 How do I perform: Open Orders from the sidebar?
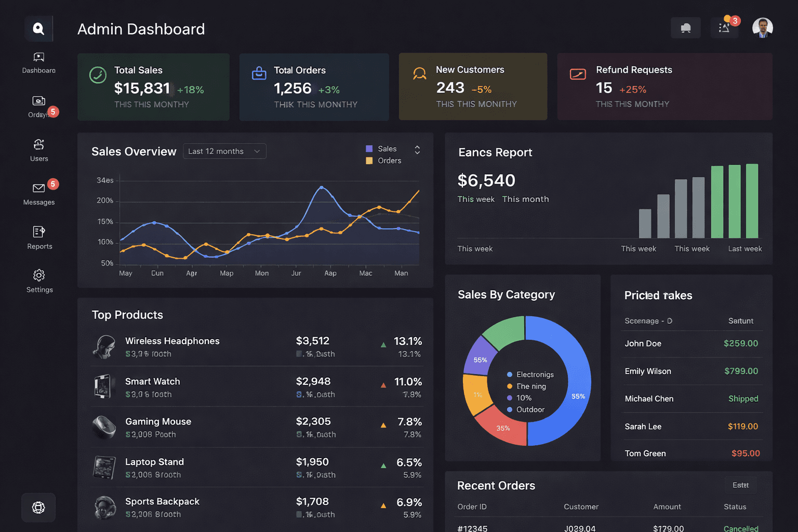point(39,101)
